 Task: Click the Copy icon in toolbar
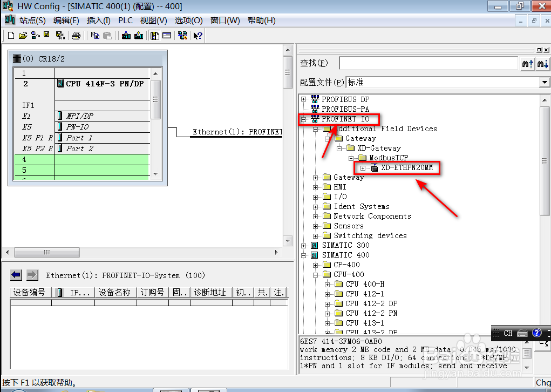[x=95, y=36]
